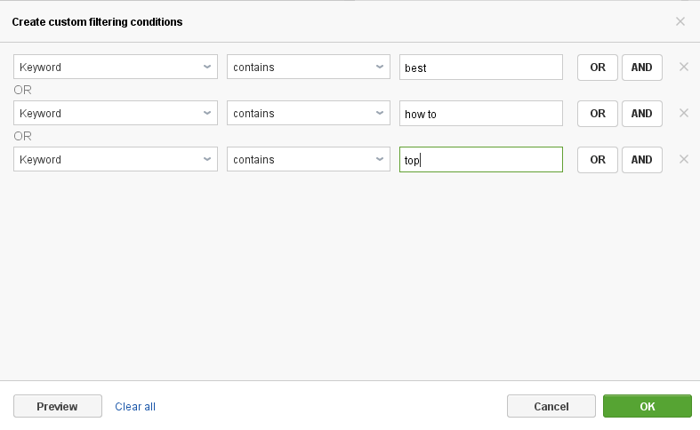This screenshot has width=700, height=430.
Task: Open the Keyword dropdown in second row
Action: (115, 113)
